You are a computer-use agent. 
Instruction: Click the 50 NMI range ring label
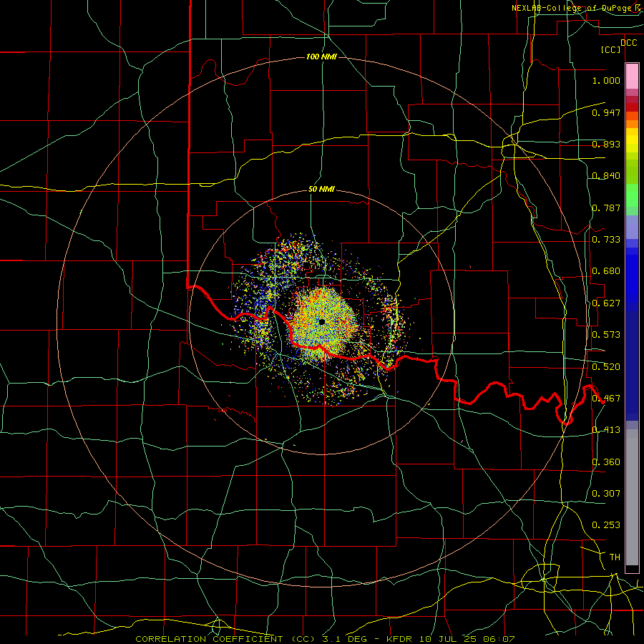[x=321, y=189]
